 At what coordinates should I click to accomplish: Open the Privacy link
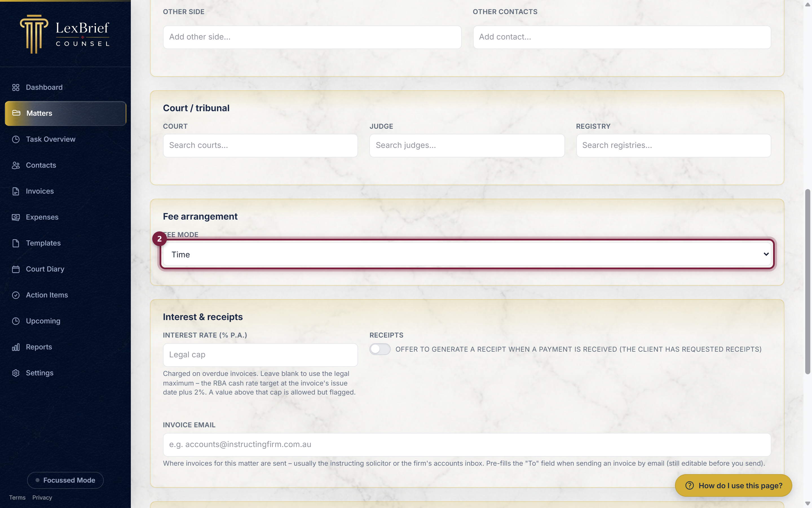42,498
